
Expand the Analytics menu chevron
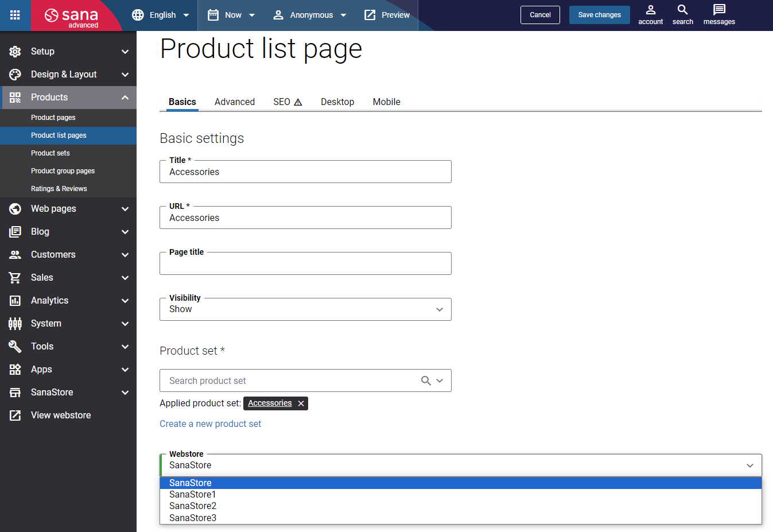[125, 301]
